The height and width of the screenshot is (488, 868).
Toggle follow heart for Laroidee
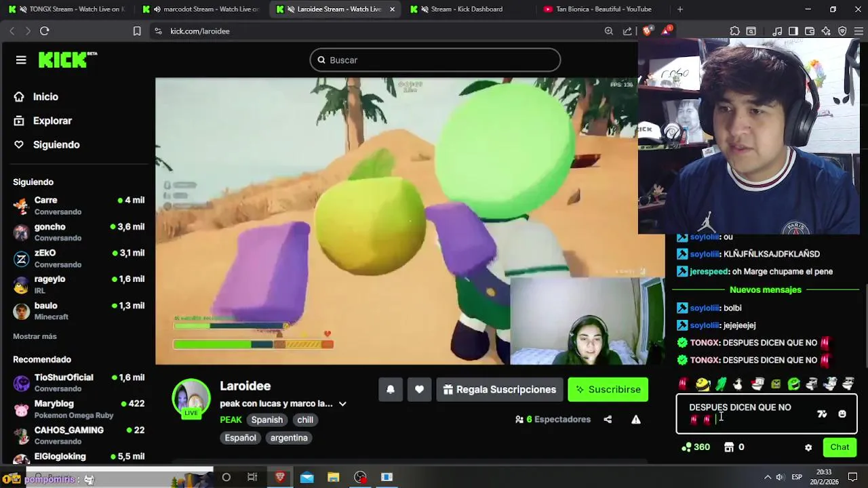pos(419,390)
